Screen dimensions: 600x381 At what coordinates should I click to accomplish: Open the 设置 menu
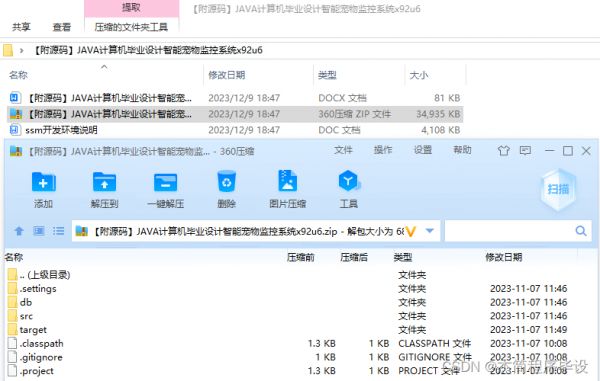pyautogui.click(x=422, y=150)
